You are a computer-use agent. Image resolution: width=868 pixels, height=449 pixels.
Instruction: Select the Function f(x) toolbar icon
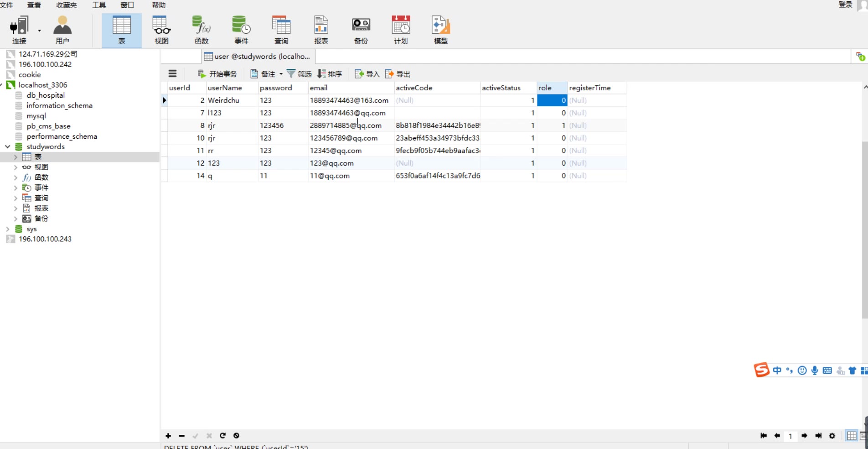[201, 30]
